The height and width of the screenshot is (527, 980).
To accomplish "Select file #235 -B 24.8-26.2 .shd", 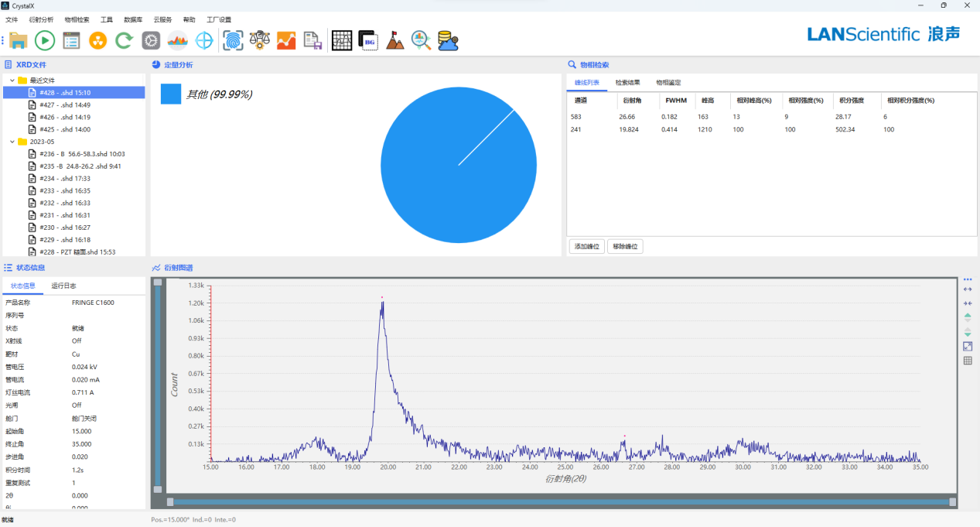I will coord(74,166).
